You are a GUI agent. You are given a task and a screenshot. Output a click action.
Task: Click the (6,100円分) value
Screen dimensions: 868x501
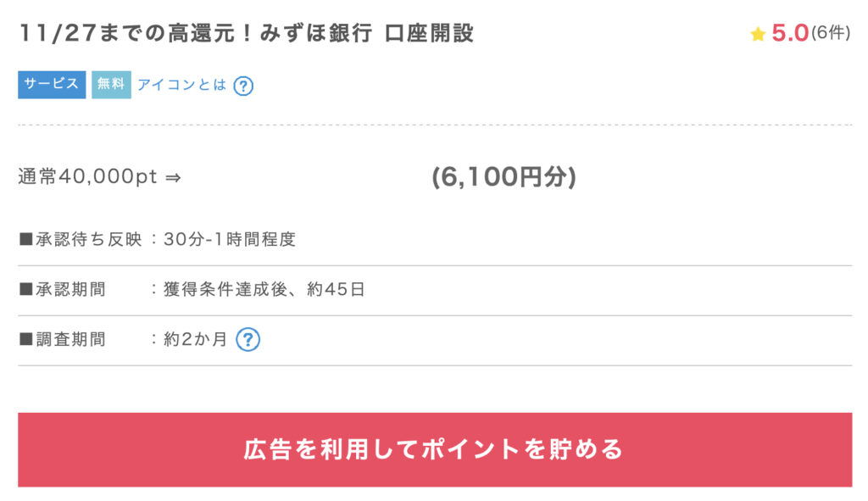[x=504, y=177]
